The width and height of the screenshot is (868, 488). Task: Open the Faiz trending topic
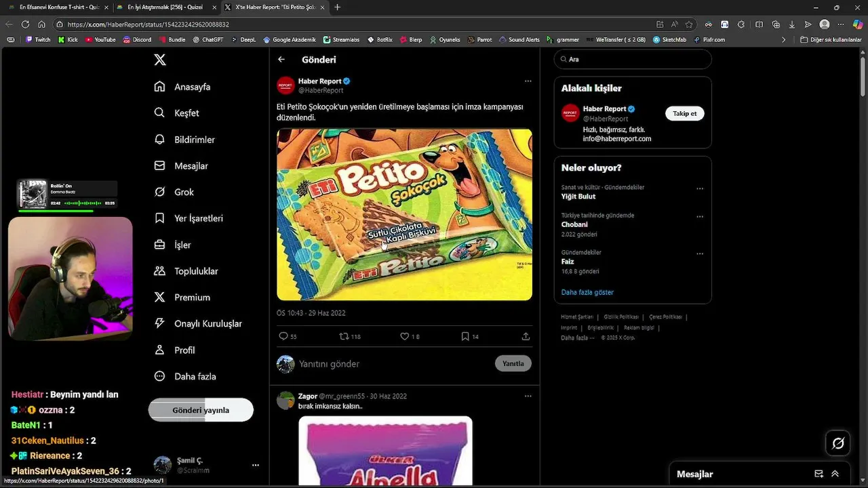568,262
